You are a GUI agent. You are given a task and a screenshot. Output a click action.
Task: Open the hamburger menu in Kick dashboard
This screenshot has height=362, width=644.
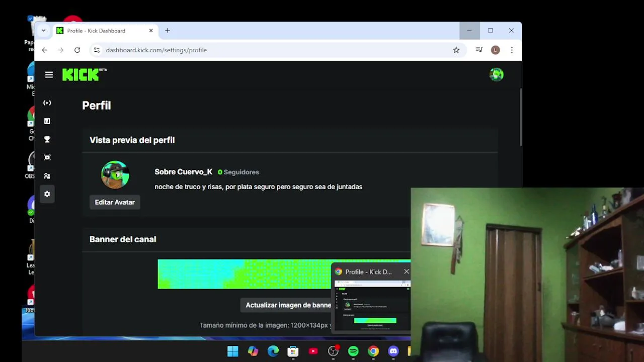tap(49, 75)
